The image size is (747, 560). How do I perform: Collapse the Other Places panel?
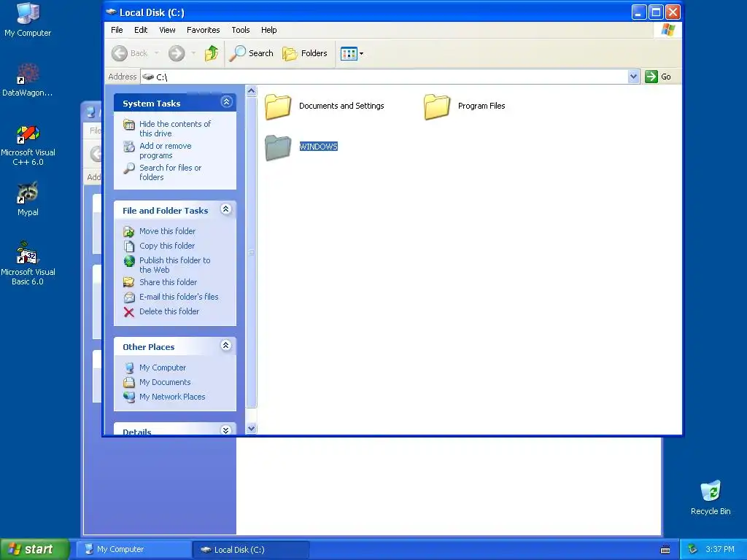226,345
